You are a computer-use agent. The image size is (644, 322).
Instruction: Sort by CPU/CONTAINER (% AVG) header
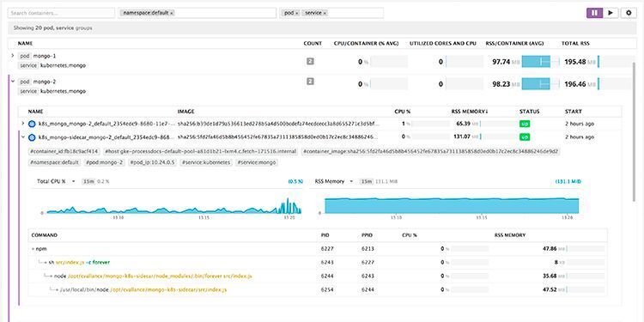pos(367,43)
